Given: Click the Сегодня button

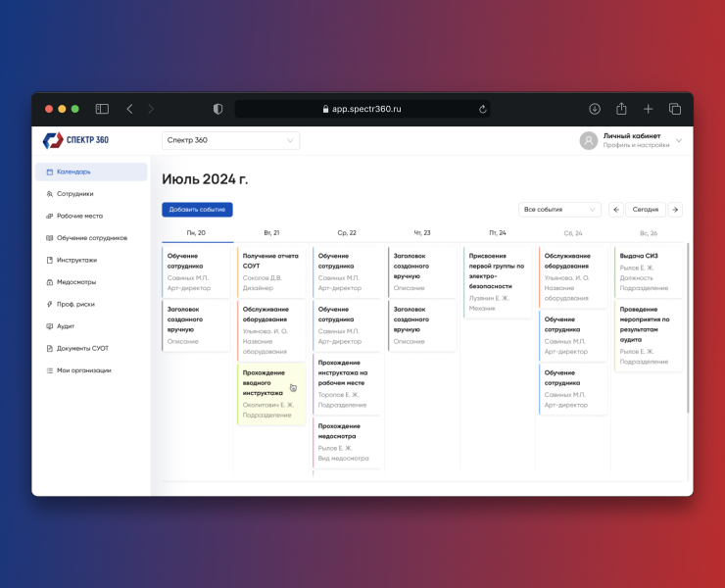Looking at the screenshot, I should (x=646, y=210).
